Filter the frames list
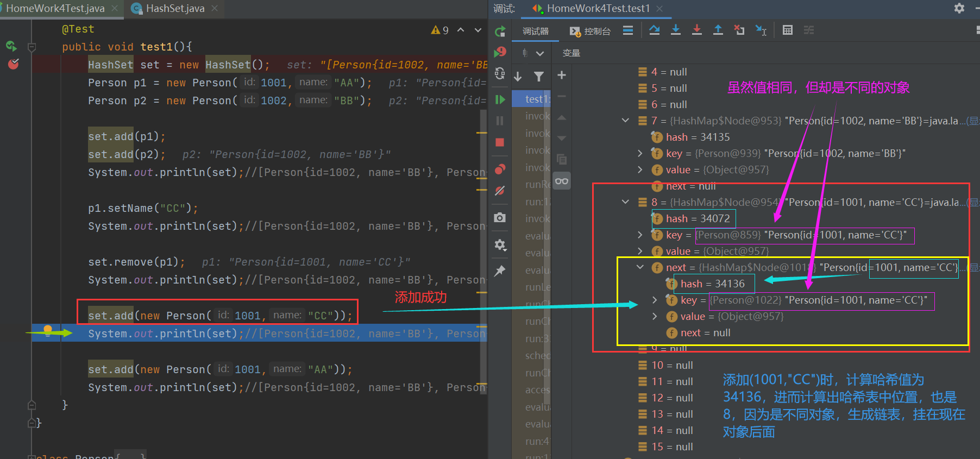The image size is (980, 459). tap(539, 77)
